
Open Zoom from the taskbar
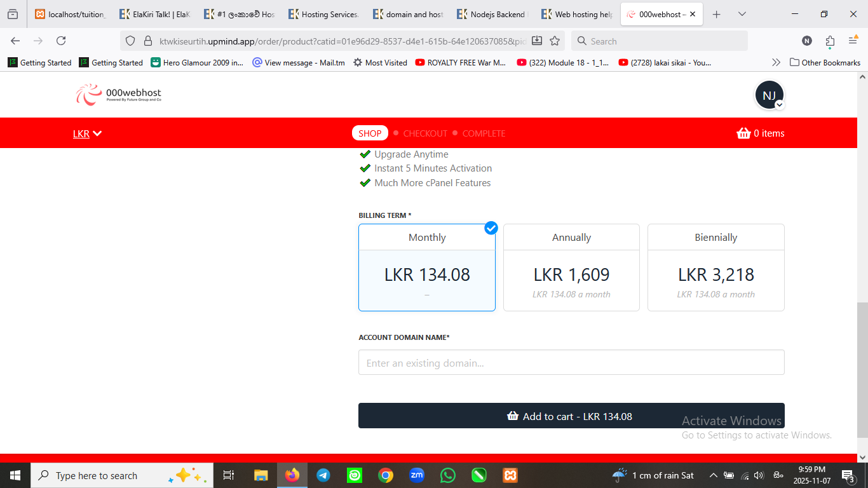[417, 475]
